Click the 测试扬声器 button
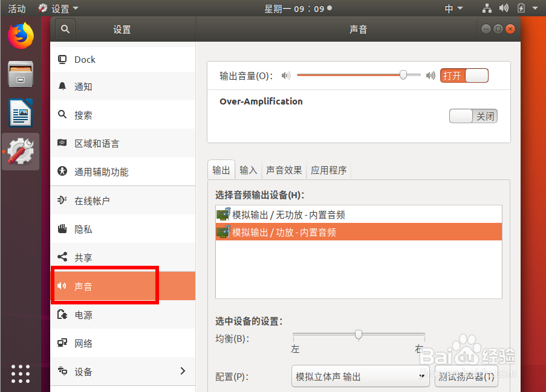 466,376
